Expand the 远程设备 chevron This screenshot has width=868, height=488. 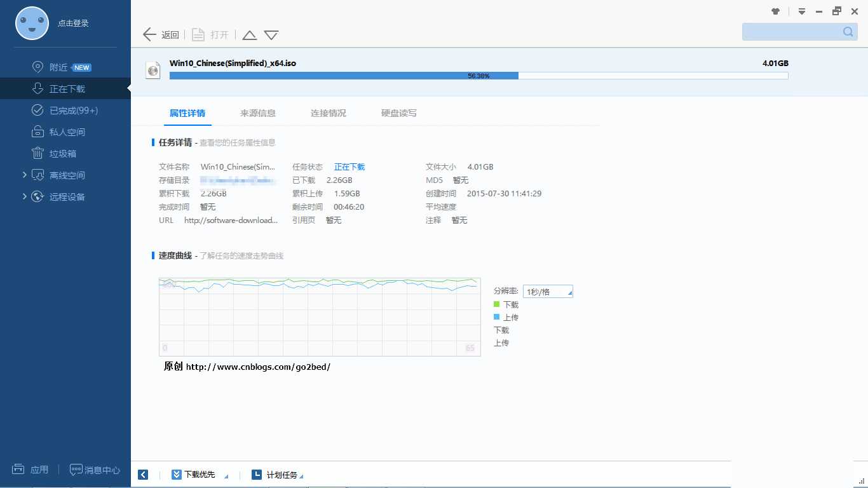point(25,196)
